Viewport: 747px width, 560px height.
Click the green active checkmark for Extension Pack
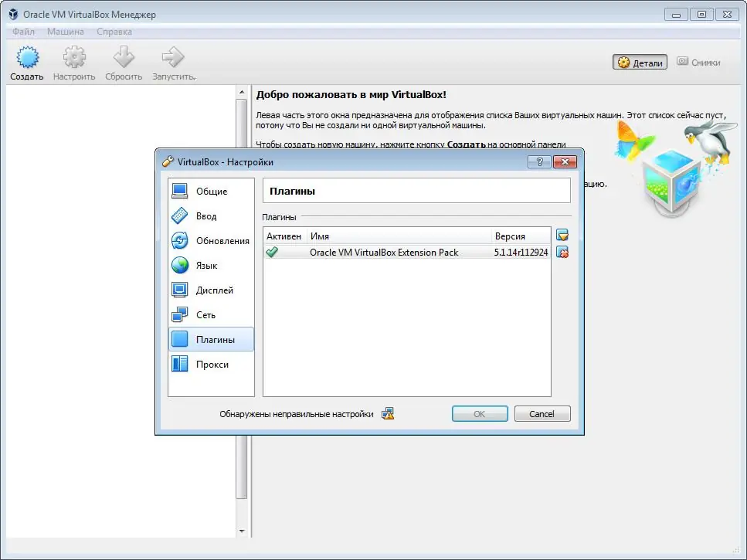[x=272, y=252]
